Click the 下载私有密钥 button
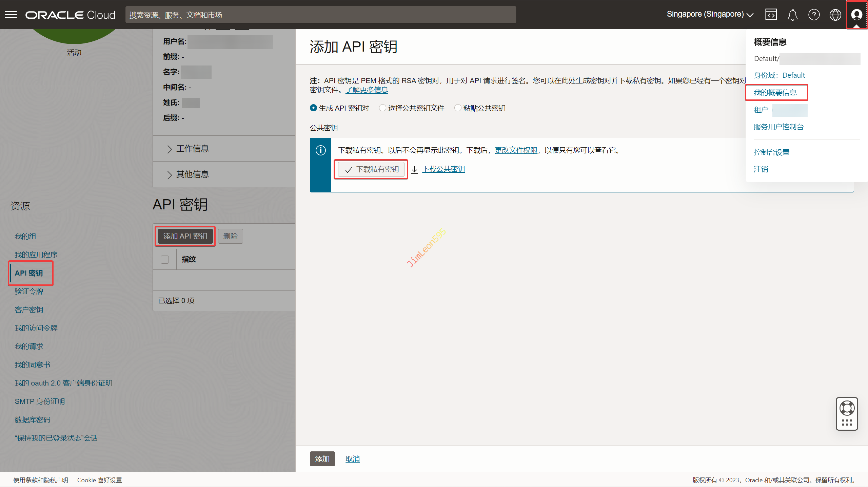The height and width of the screenshot is (487, 868). 372,169
